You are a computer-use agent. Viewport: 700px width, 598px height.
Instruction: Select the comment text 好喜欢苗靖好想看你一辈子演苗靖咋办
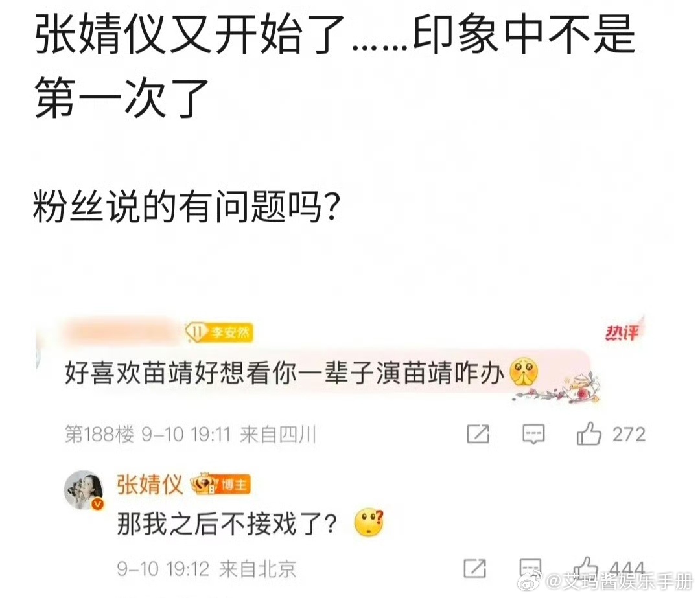pyautogui.click(x=285, y=373)
